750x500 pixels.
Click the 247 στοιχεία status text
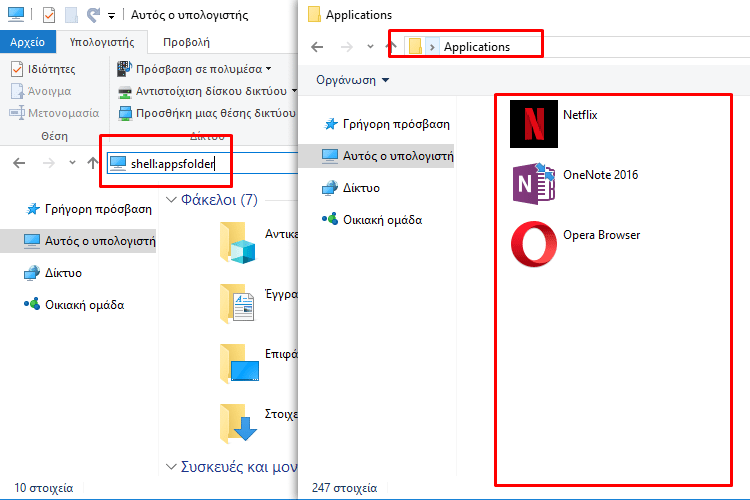click(x=344, y=488)
